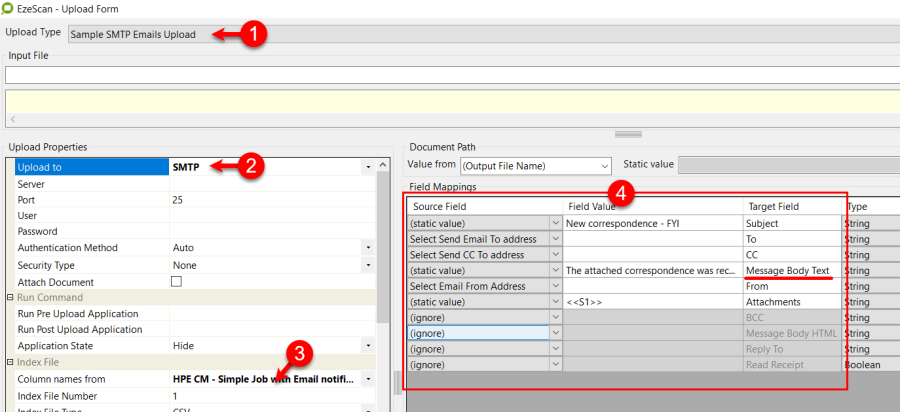Open Source Field dropdown for Select Send Email To address
Viewport: 900px width, 412px height.
click(x=556, y=240)
